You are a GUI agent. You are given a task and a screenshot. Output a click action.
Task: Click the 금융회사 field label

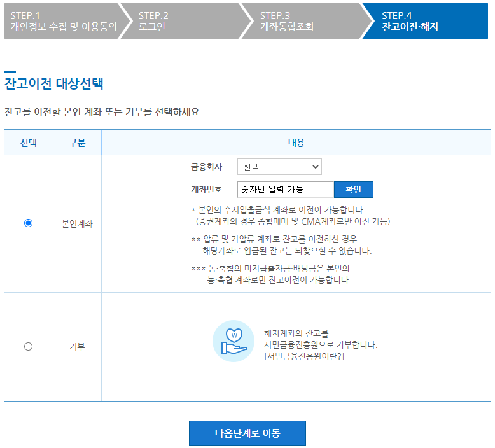(206, 167)
